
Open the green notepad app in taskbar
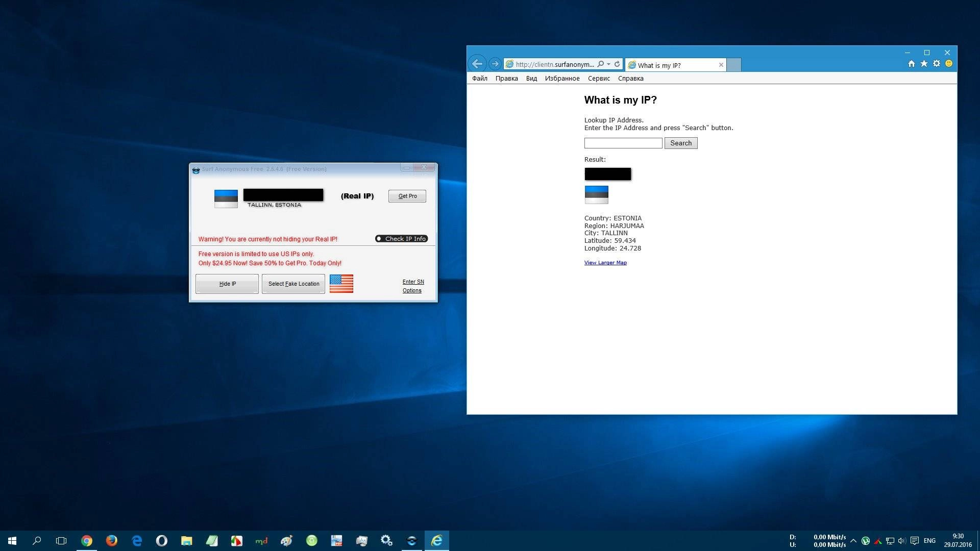click(x=211, y=540)
